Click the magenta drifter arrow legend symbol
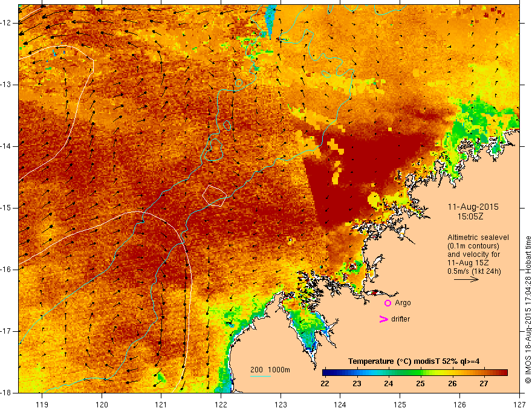Image resolution: width=532 pixels, height=411 pixels. [383, 319]
